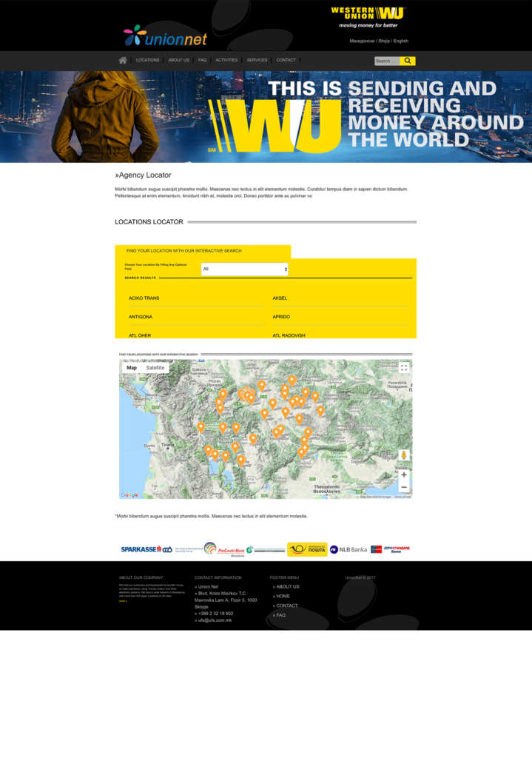
Task: Click the yellow search magnifier button
Action: [408, 61]
